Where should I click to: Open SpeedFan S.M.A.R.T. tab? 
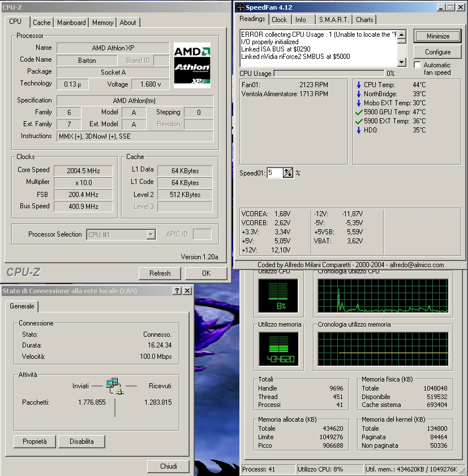(333, 20)
